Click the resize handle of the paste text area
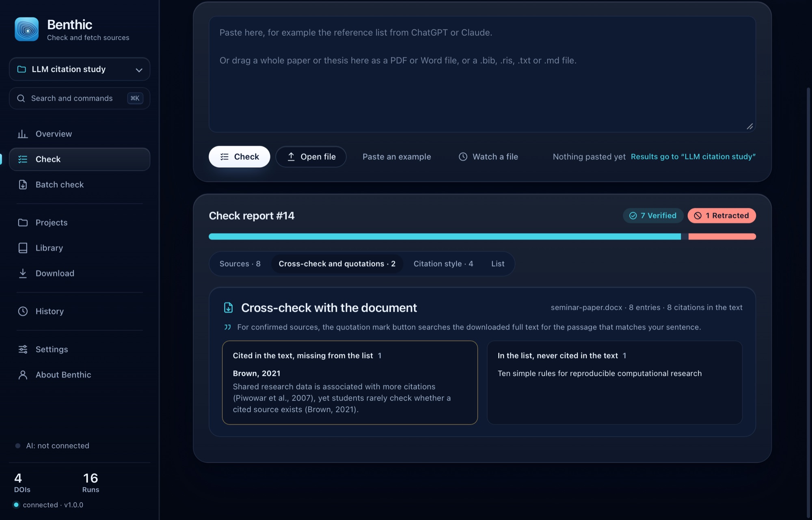 pos(749,127)
